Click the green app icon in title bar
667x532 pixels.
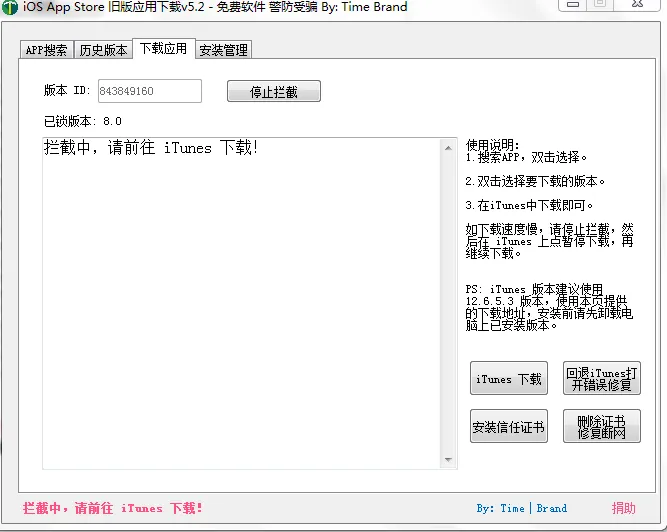pyautogui.click(x=10, y=7)
